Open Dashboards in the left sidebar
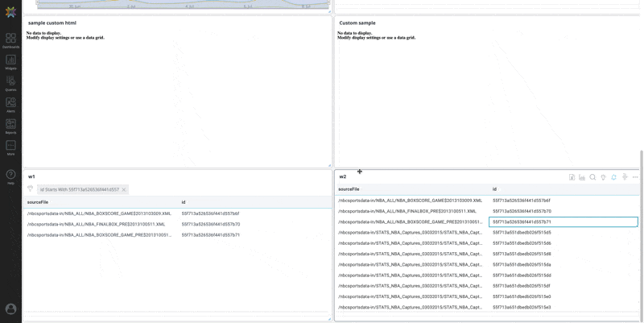 point(10,39)
